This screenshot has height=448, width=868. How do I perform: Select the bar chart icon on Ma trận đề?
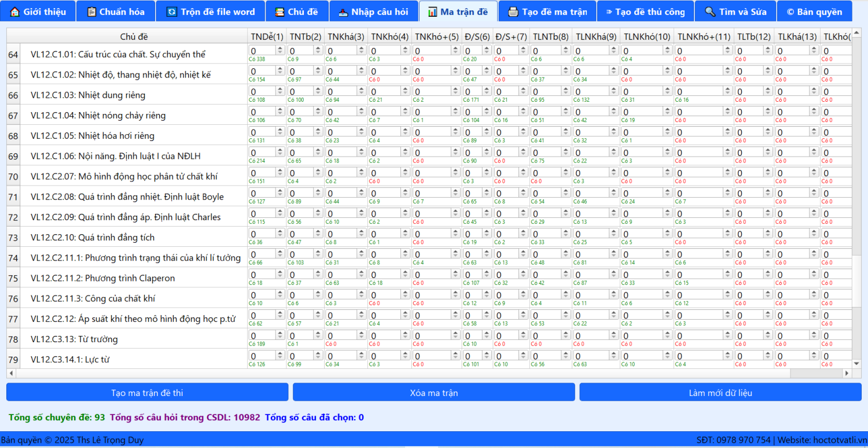tap(432, 12)
